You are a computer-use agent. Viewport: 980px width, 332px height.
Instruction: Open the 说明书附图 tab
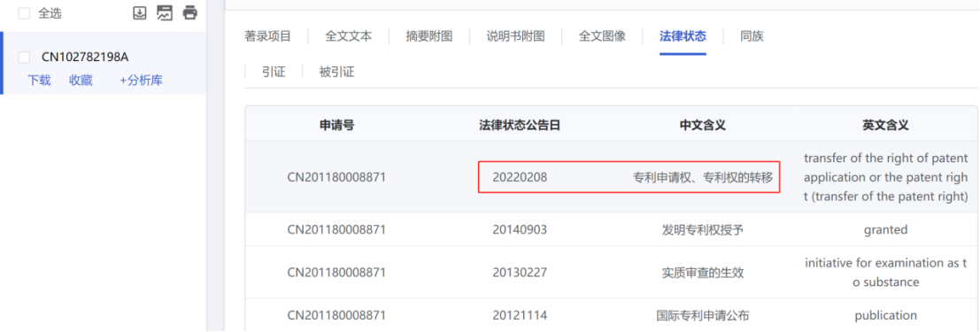point(515,36)
